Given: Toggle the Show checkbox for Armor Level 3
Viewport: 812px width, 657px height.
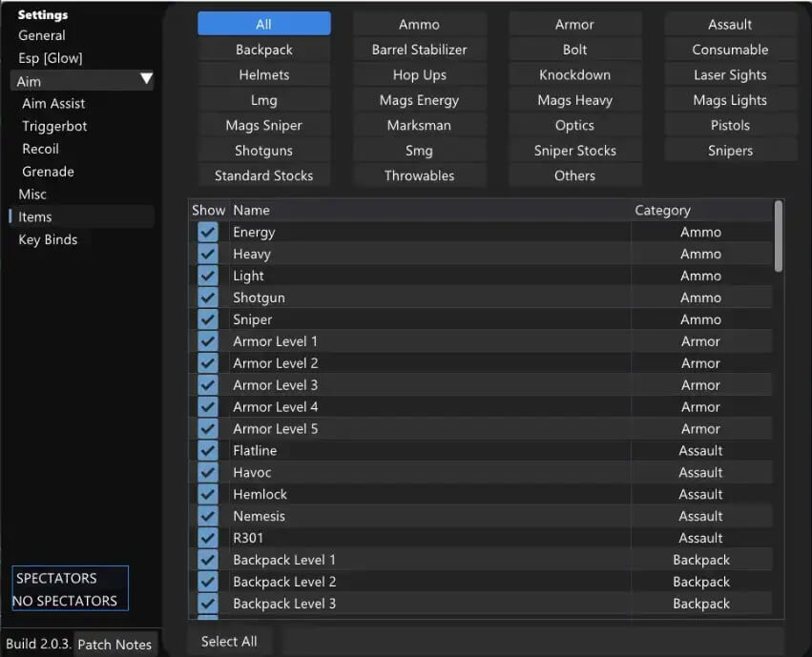Looking at the screenshot, I should (x=208, y=385).
